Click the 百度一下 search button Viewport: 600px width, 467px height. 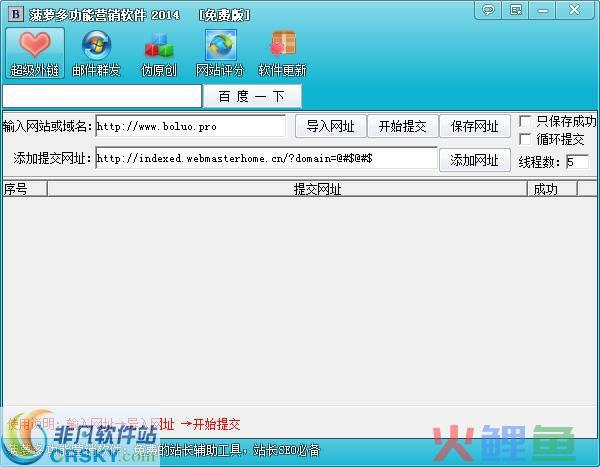point(252,96)
